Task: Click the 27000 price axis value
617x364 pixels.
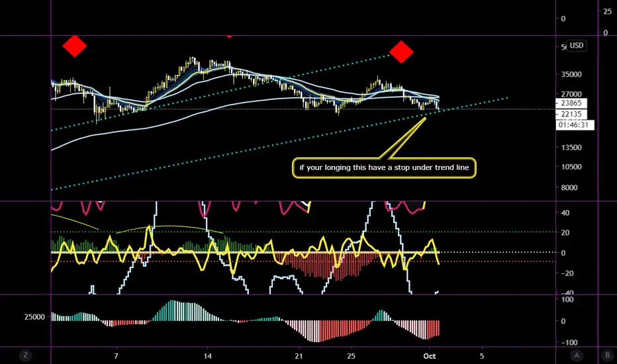Action: [x=571, y=94]
